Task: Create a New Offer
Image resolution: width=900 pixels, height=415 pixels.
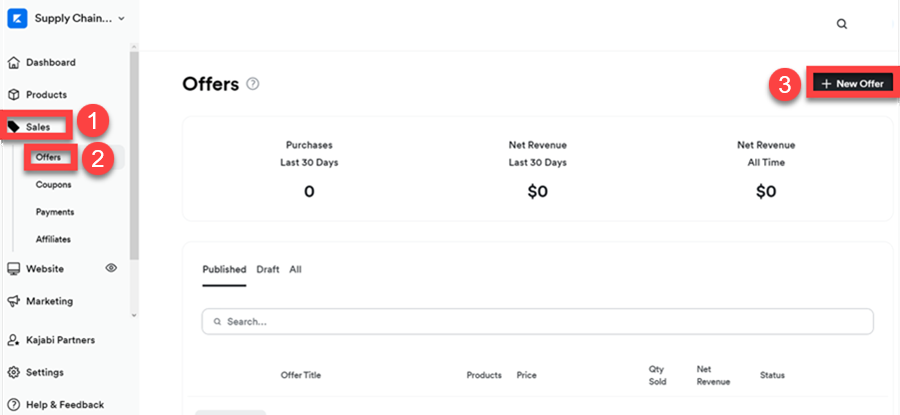Action: pos(852,84)
